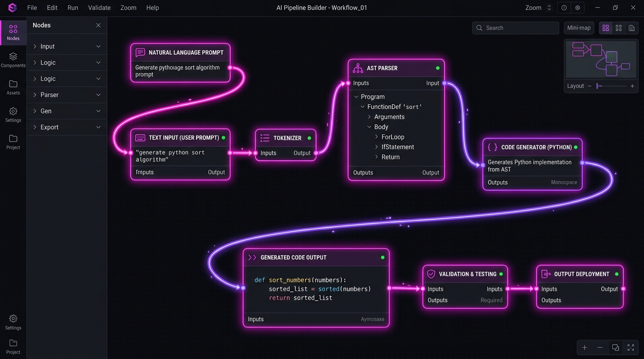Open the Run menu

(x=73, y=7)
